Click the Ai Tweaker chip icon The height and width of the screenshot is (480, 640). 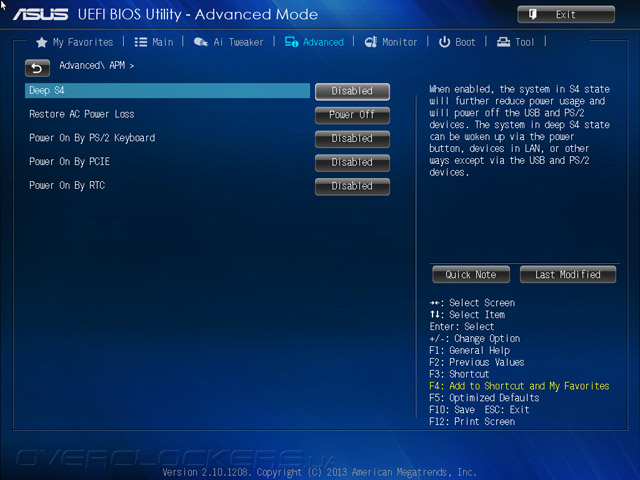tap(200, 42)
